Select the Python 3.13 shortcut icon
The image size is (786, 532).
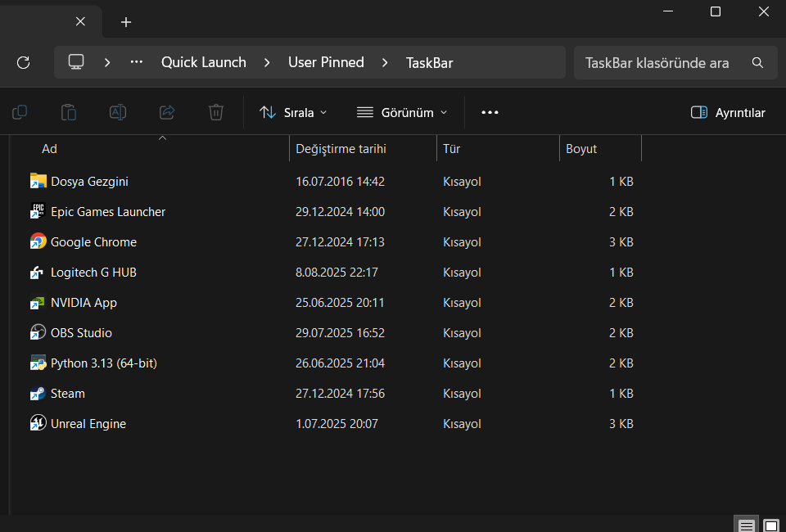pos(38,363)
